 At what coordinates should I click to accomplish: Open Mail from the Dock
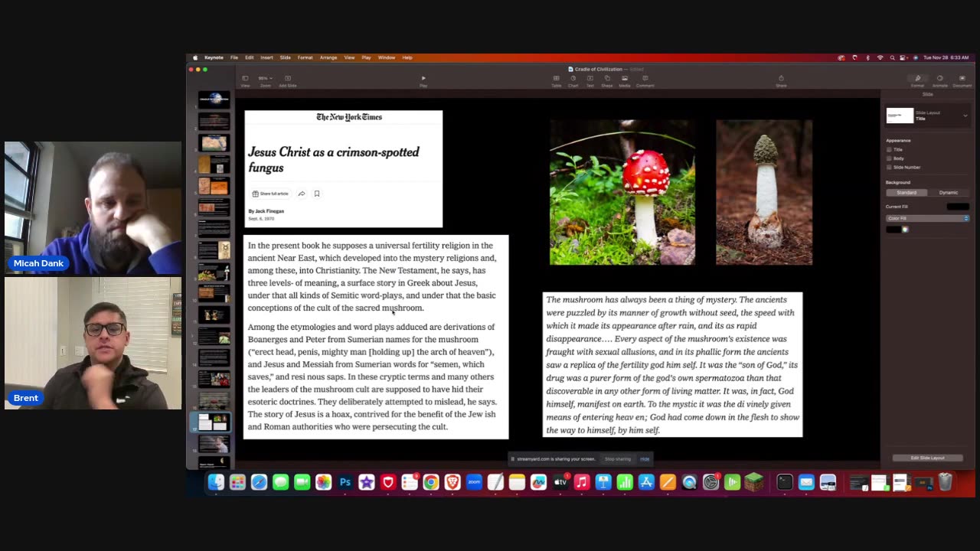coord(806,482)
